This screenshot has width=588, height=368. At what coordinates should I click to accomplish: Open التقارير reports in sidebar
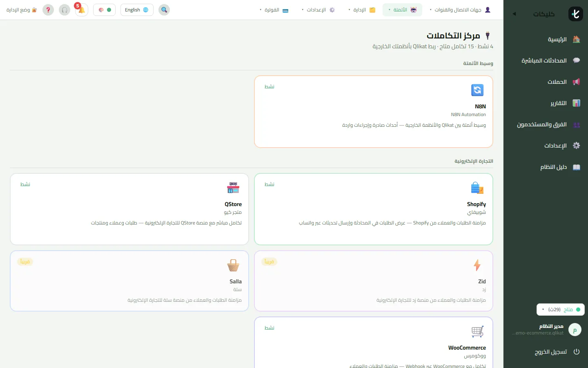point(546,103)
